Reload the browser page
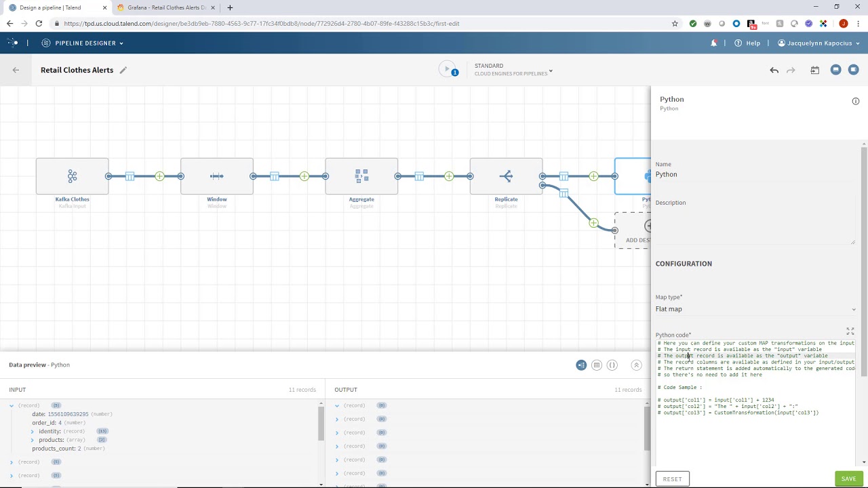 (39, 23)
